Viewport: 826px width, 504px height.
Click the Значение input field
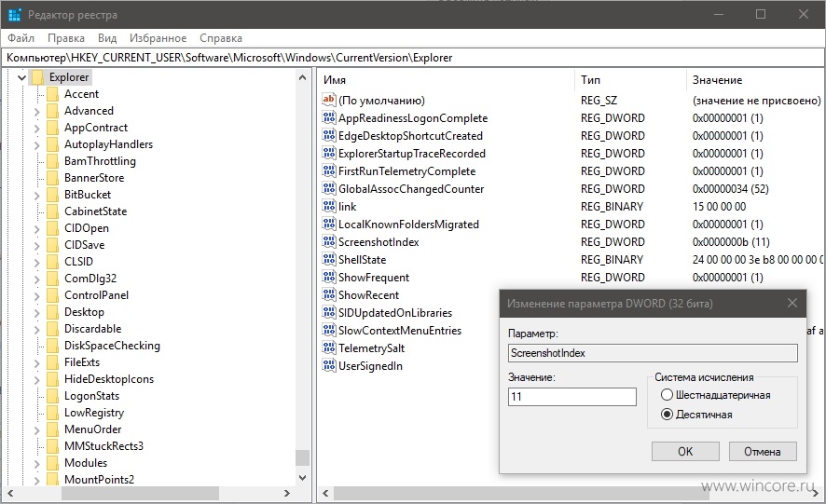572,397
